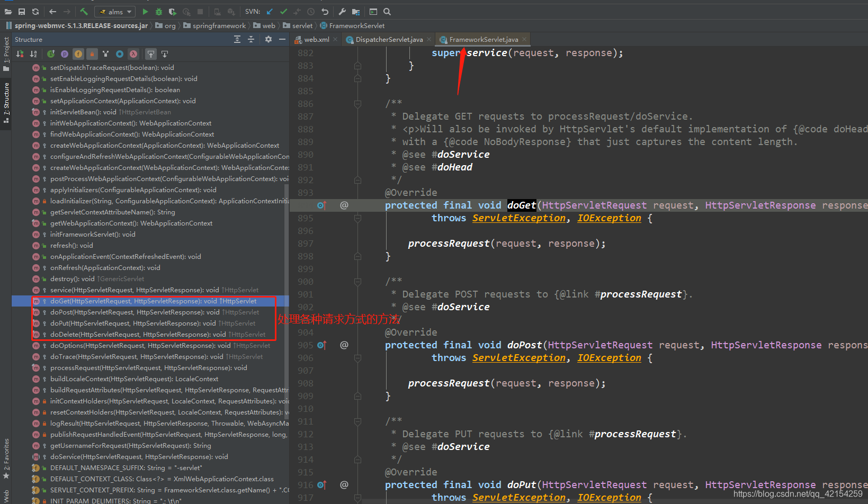
Task: Click line number 897 in the gutter
Action: [x=306, y=244]
